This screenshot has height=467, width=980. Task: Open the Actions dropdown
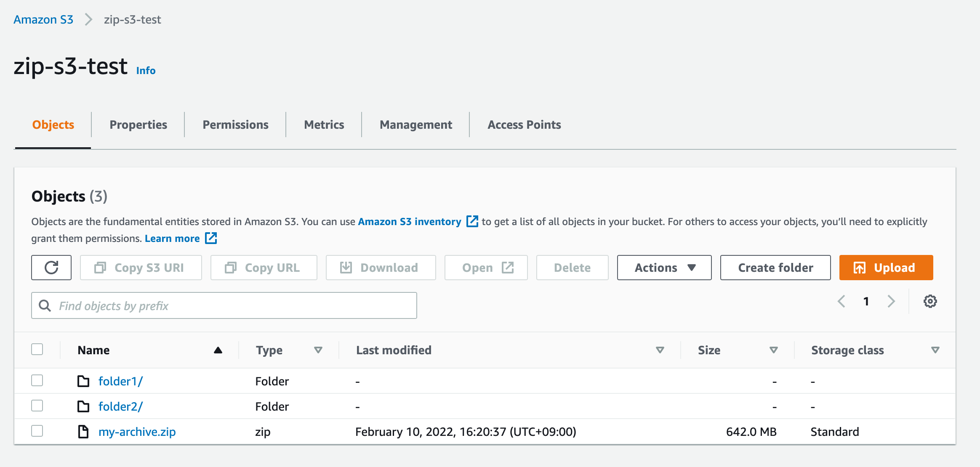click(x=664, y=268)
